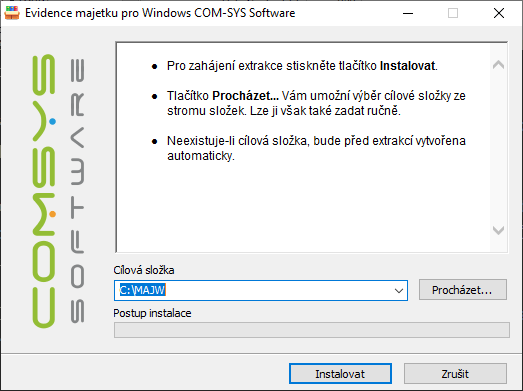Minimize the installer window

pos(408,13)
